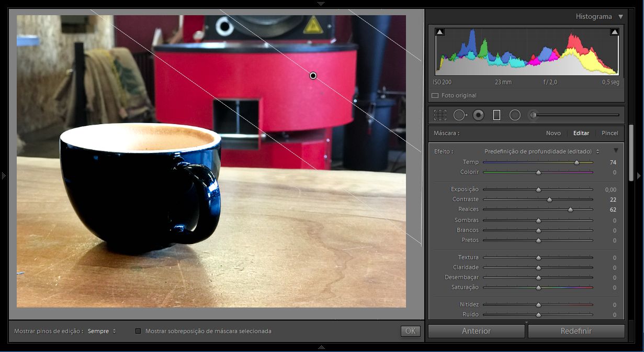Viewport: 644px width, 352px height.
Task: Click the OK button
Action: point(411,331)
